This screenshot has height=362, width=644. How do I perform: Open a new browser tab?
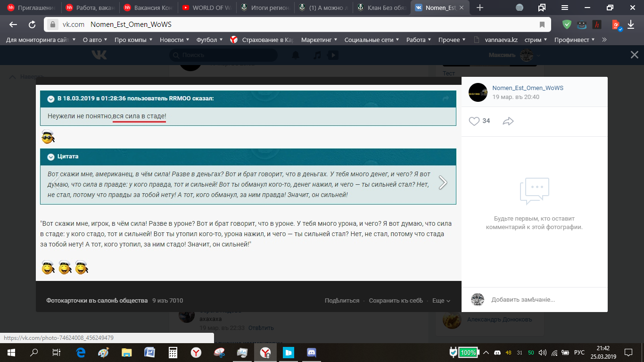click(480, 8)
